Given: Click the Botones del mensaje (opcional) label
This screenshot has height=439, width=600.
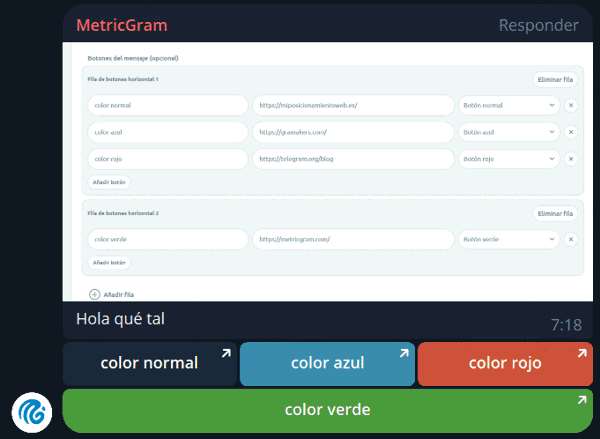Looking at the screenshot, I should tap(133, 58).
